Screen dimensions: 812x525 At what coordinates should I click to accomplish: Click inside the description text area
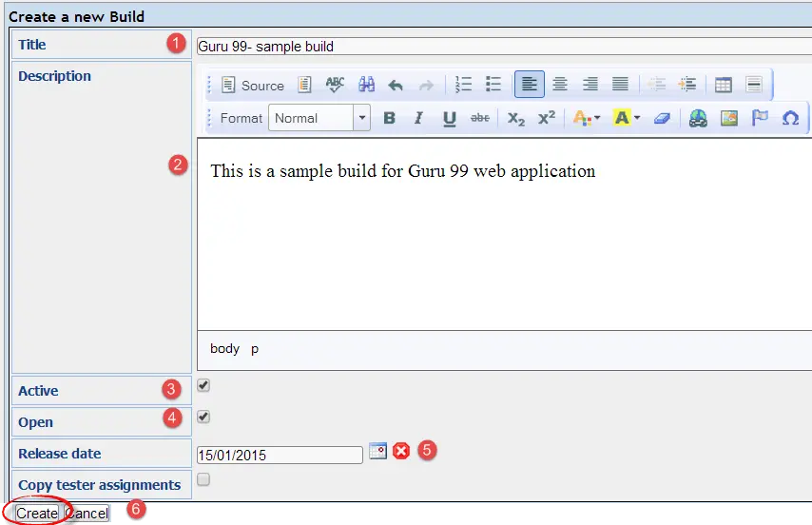coord(504,234)
